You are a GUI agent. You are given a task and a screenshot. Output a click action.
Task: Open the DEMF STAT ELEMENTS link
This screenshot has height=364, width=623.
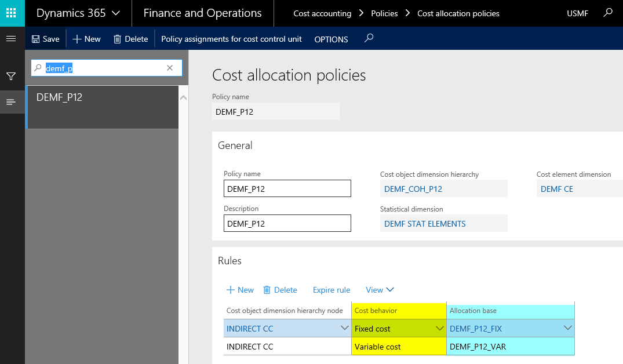point(425,223)
